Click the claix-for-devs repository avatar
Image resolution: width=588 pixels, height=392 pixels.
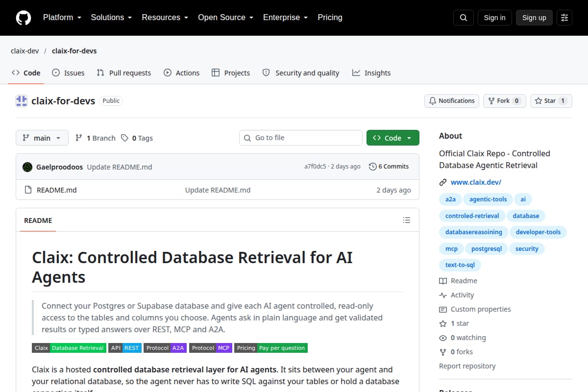click(22, 101)
